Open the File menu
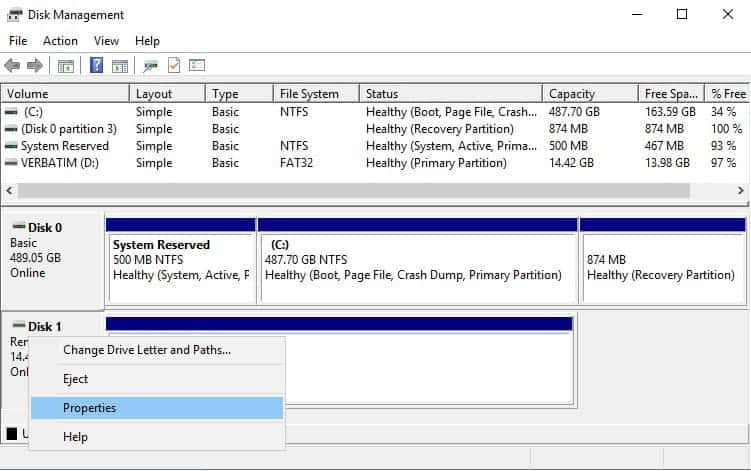751x471 pixels. pyautogui.click(x=18, y=41)
